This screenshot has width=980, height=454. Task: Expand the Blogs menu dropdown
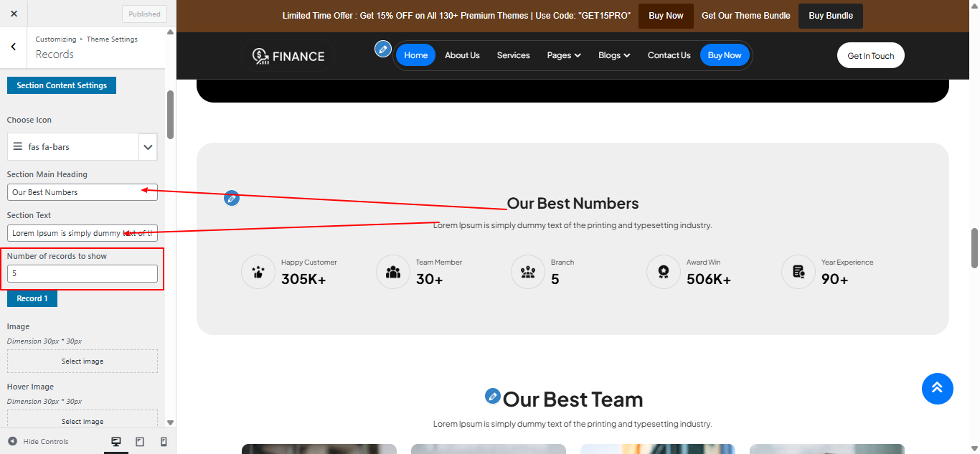[x=614, y=55]
